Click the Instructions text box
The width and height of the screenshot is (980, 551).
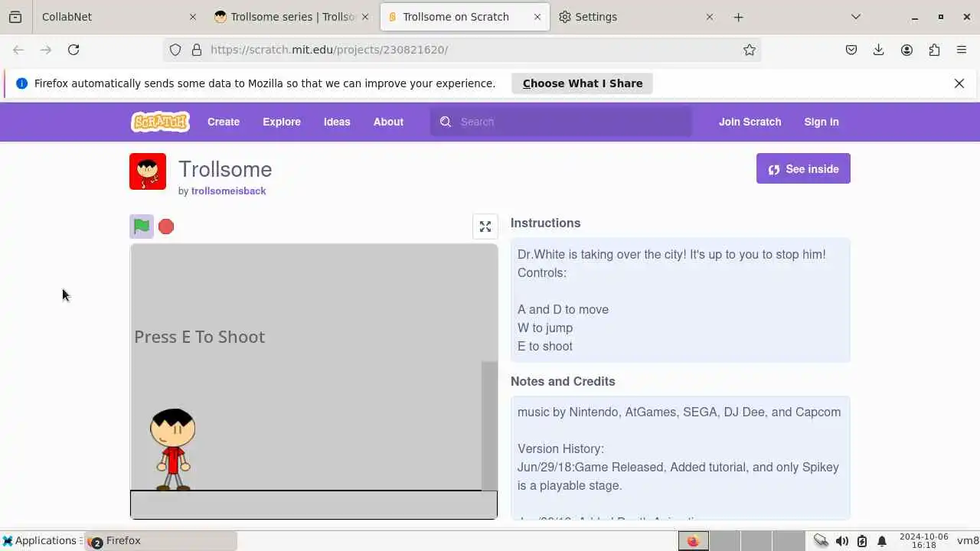pos(680,300)
